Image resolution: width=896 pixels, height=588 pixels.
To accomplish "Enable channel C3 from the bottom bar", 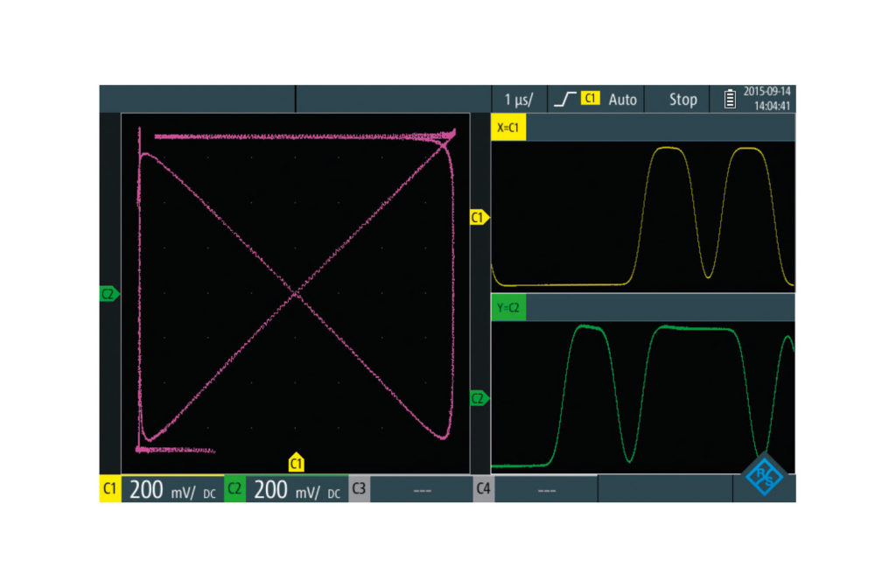I will (x=359, y=490).
